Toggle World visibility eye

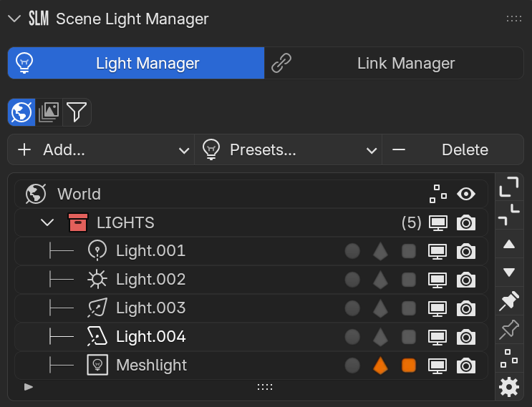tap(466, 194)
